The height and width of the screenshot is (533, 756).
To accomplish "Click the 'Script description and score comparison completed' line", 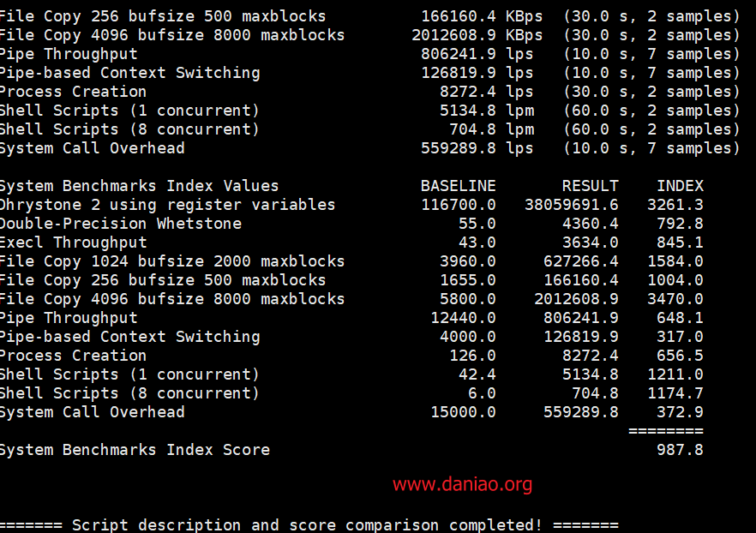I will point(309,524).
